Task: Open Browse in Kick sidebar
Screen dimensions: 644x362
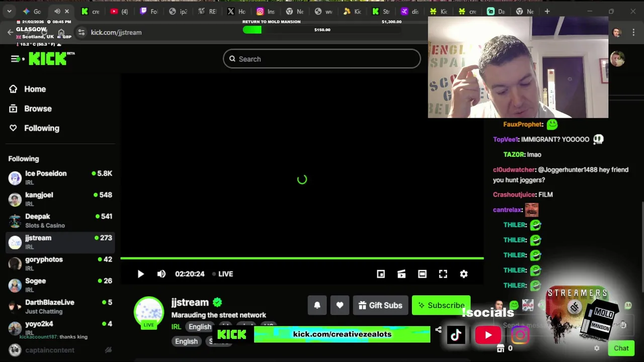Action: (38, 109)
